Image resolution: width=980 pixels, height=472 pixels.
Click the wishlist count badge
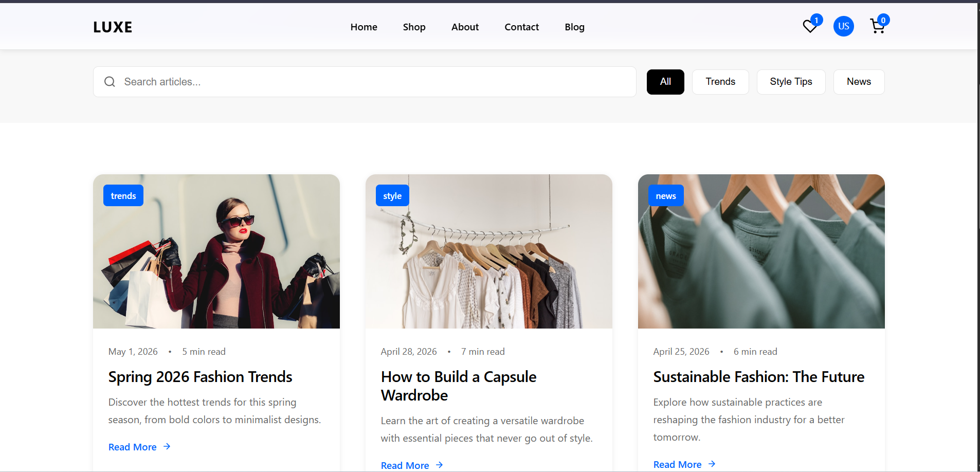click(x=816, y=20)
